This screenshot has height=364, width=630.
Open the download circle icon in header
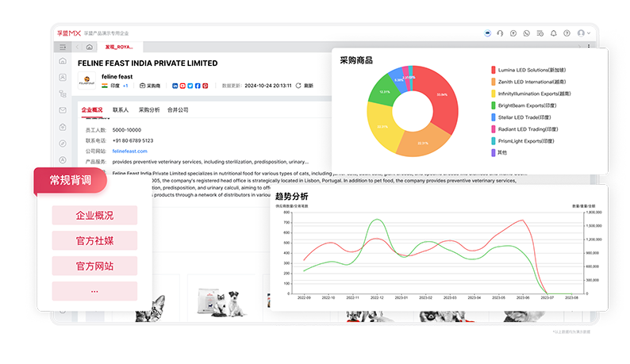tap(513, 33)
